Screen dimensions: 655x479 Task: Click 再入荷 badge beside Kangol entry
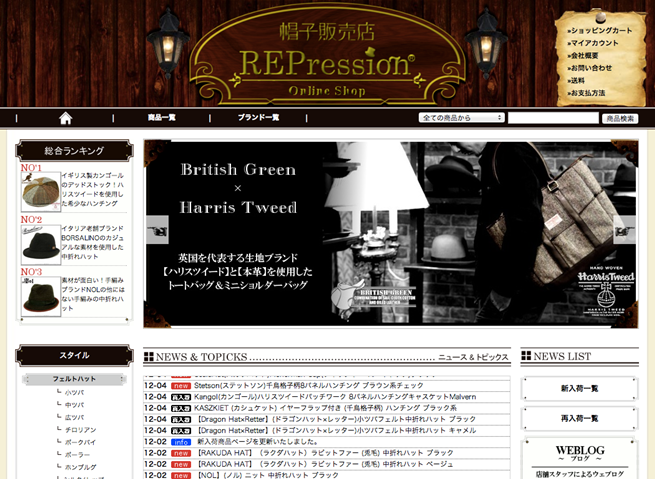coord(181,397)
